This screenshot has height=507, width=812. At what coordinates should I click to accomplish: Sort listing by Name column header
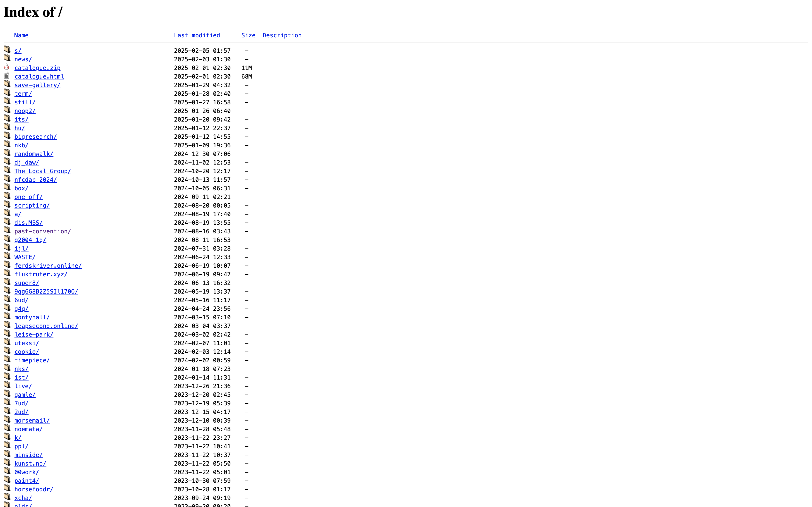(x=21, y=35)
